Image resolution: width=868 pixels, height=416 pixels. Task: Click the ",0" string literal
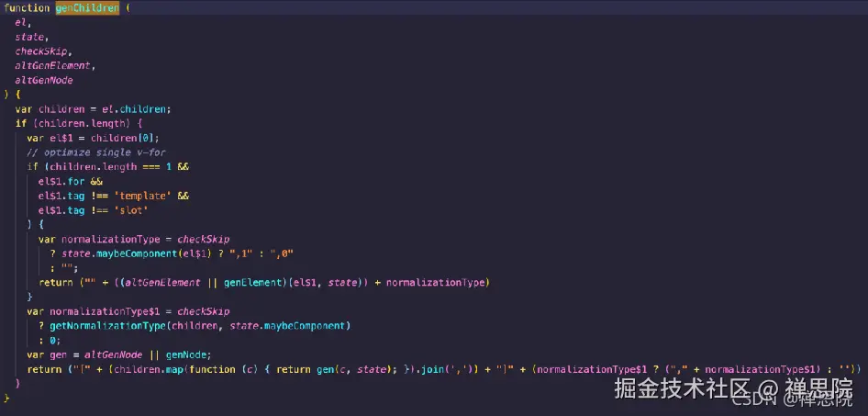tap(281, 253)
